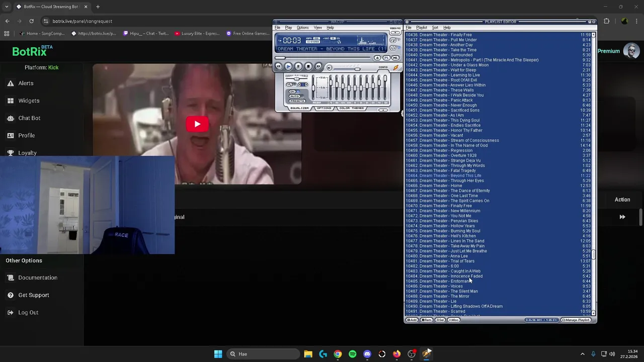644x362 pixels.
Task: Click the Sel button in Playlist Editor
Action: coord(440,320)
